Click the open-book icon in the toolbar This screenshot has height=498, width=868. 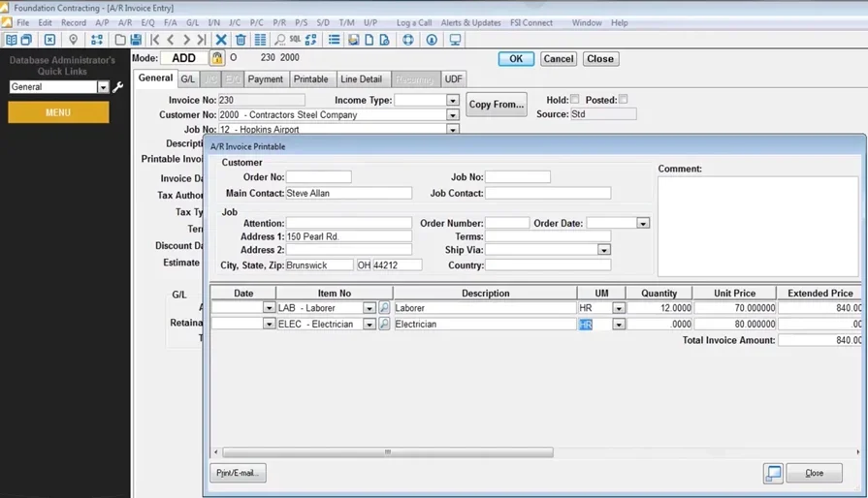coord(11,40)
